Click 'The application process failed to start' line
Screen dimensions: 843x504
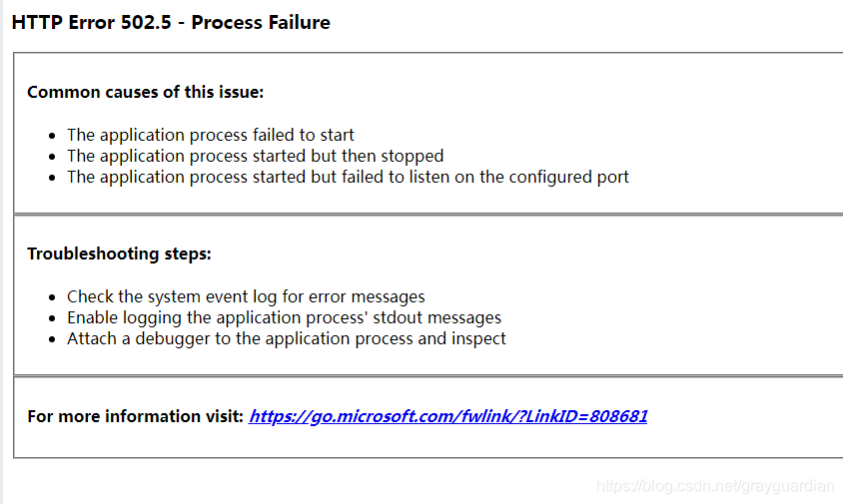pyautogui.click(x=210, y=135)
